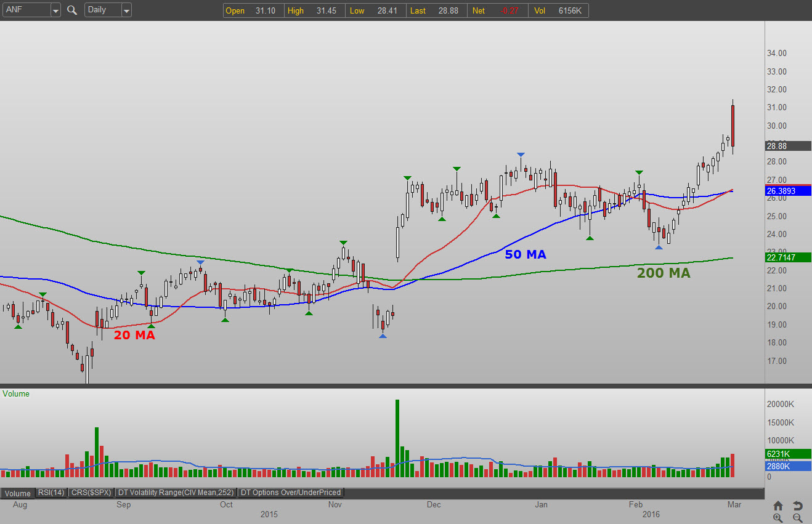
Task: Switch to the Volume tab
Action: click(x=18, y=493)
